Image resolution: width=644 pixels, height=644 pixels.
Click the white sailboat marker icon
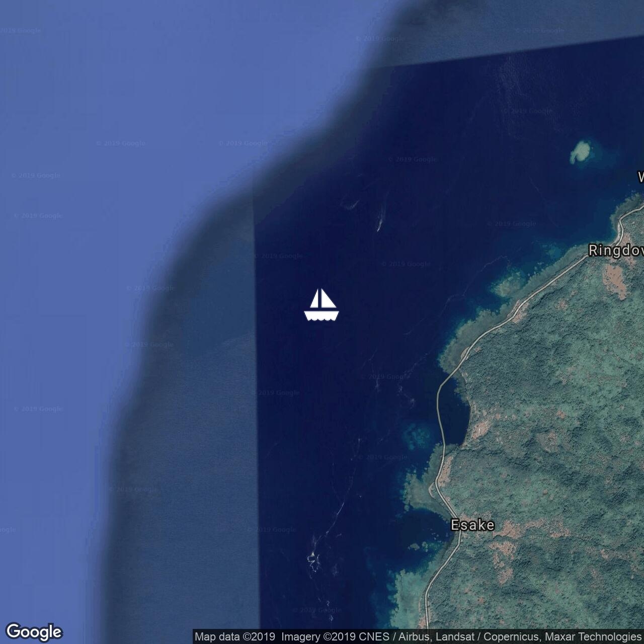321,305
